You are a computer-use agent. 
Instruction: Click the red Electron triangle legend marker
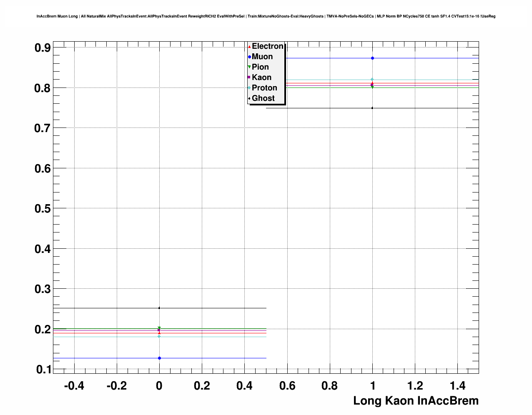249,46
